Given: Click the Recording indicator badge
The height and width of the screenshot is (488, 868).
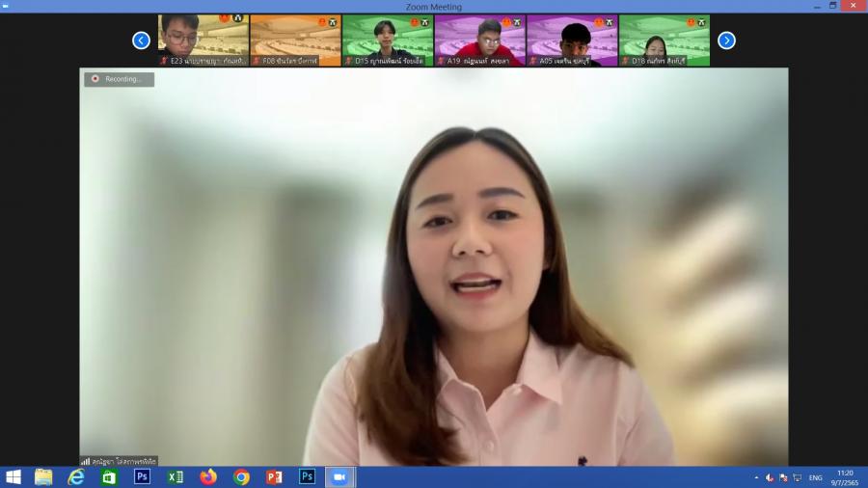Looking at the screenshot, I should pyautogui.click(x=119, y=79).
